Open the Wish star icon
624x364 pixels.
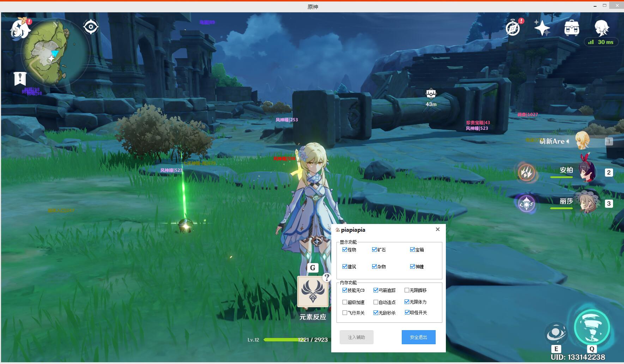pyautogui.click(x=542, y=28)
